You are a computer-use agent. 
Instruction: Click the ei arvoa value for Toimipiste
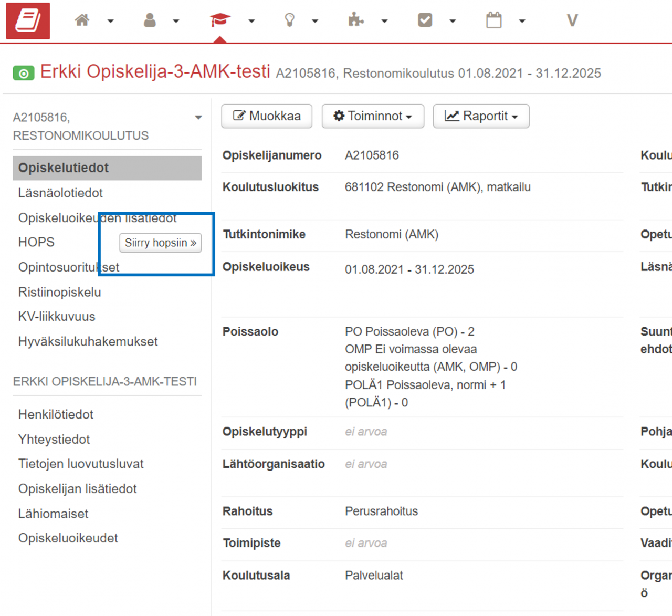pos(366,543)
